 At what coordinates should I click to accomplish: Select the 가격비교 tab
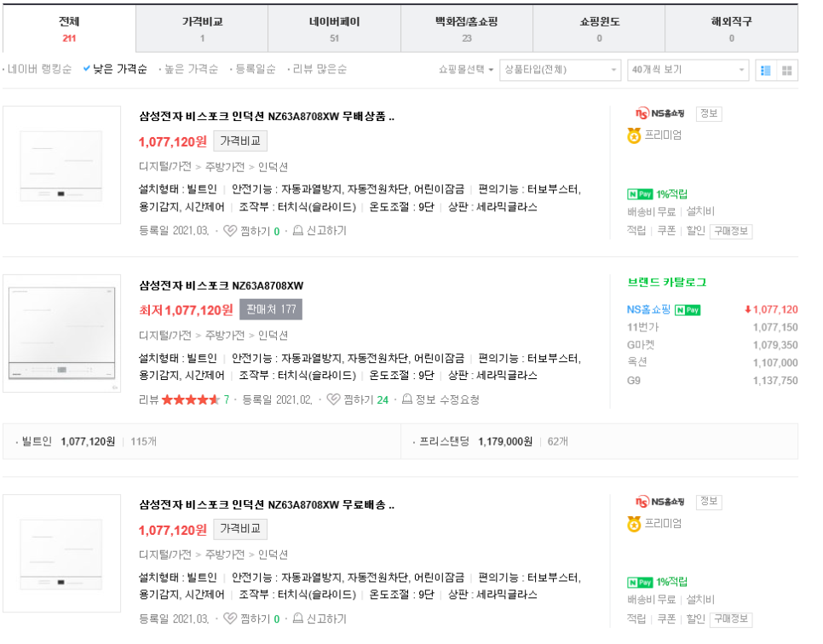pyautogui.click(x=202, y=29)
